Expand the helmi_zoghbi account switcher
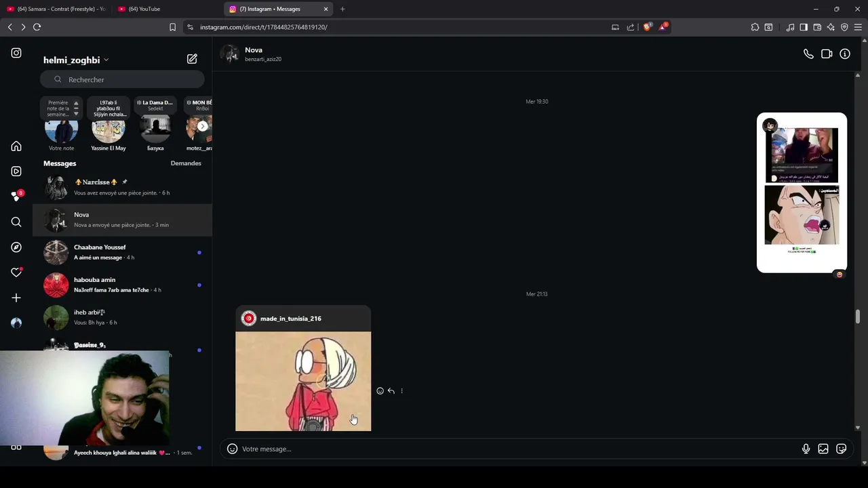The width and height of the screenshot is (868, 488). (76, 60)
